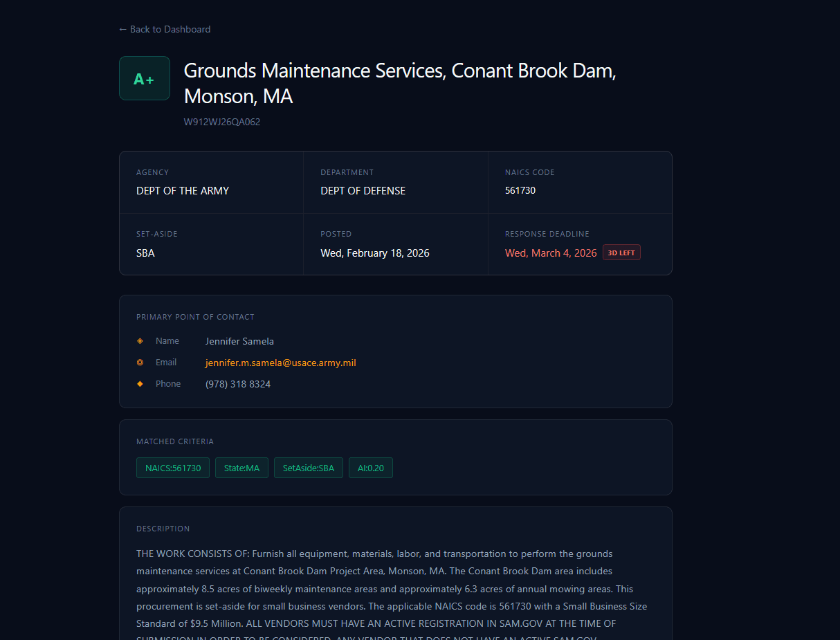Screen dimensions: 840x640
Task: Click the diamond icon beside Name
Action: pyautogui.click(x=140, y=340)
